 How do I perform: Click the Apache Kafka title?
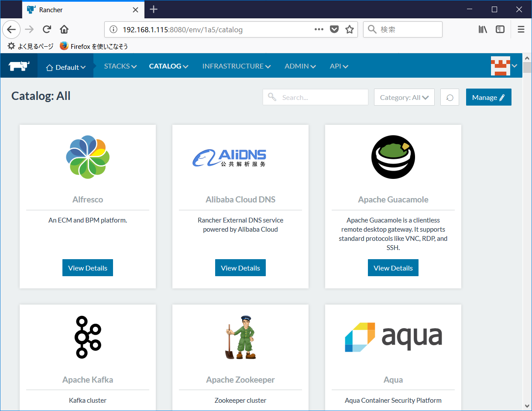click(88, 380)
